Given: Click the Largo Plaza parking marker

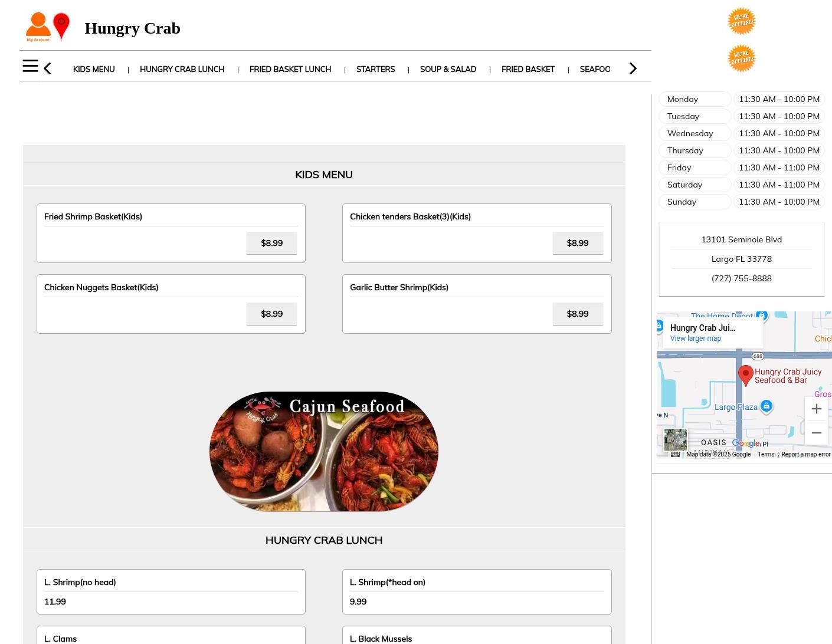Looking at the screenshot, I should (x=766, y=406).
